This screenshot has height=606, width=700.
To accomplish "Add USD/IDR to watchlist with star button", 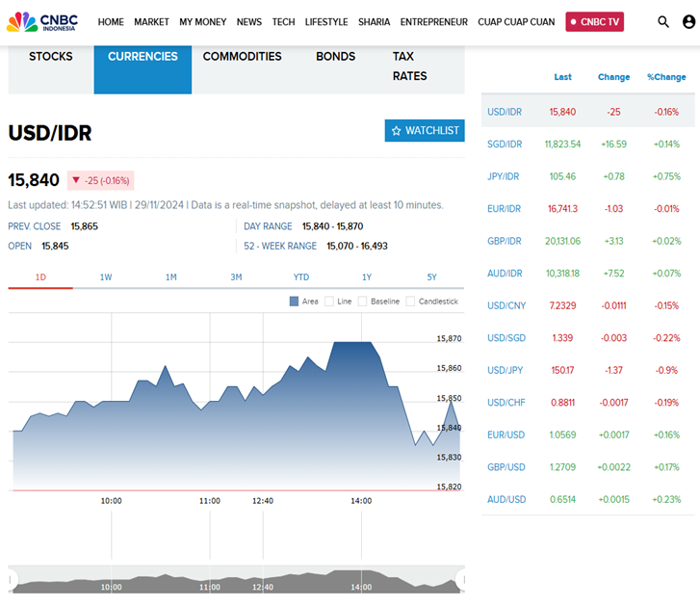I will [425, 130].
